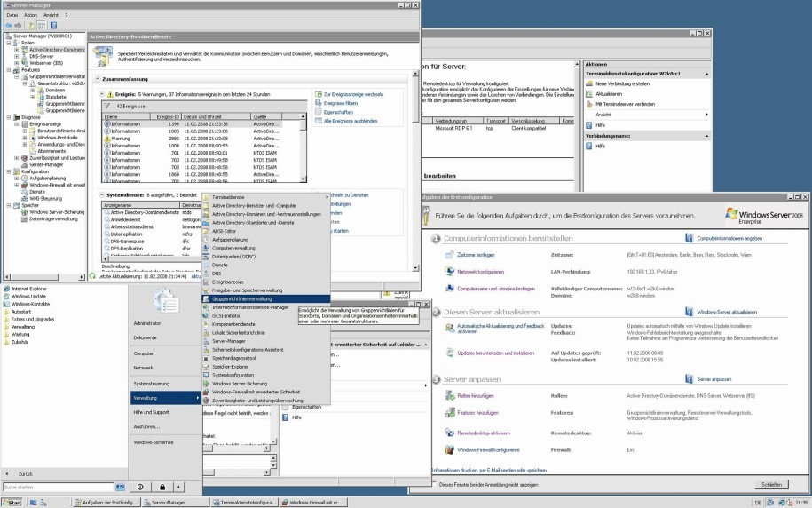812x508 pixels.
Task: Click 'Features hinzufügen' link
Action: pyautogui.click(x=477, y=414)
